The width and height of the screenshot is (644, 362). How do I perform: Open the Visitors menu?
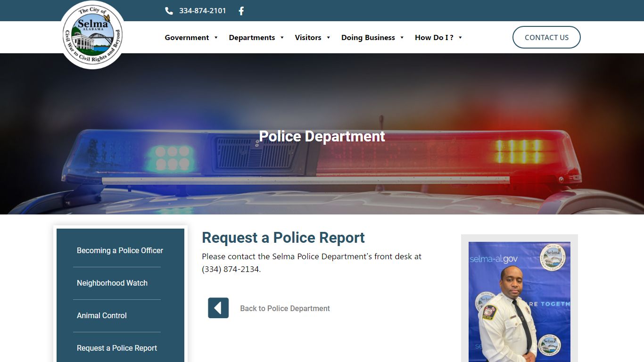click(x=308, y=38)
